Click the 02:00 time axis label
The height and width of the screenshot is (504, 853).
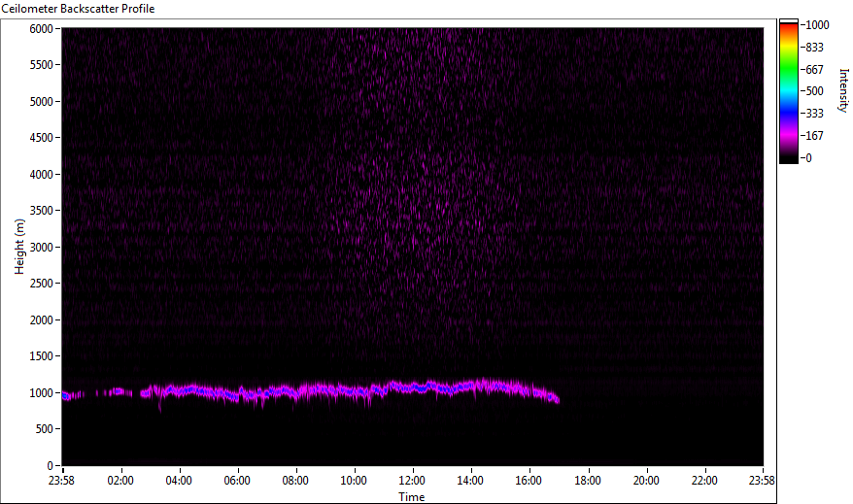[x=120, y=481]
